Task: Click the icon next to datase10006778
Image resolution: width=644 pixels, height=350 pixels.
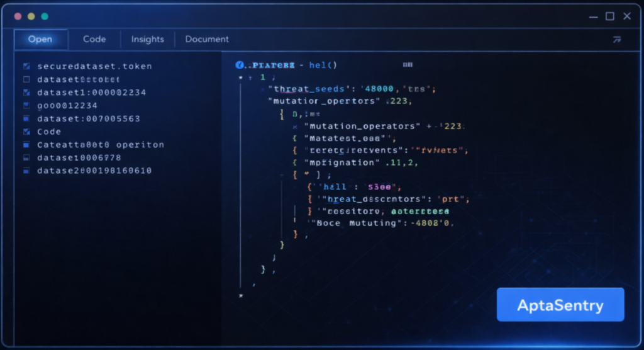Action: [x=26, y=158]
